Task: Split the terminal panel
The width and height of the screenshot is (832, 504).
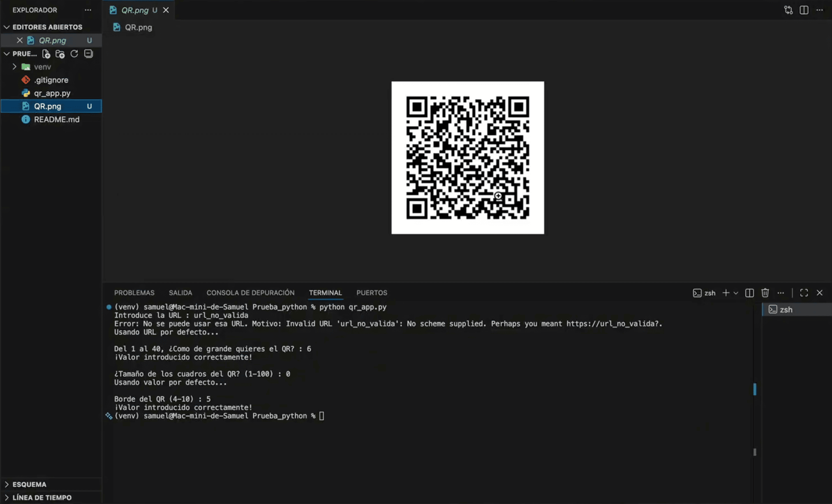Action: [x=749, y=293]
